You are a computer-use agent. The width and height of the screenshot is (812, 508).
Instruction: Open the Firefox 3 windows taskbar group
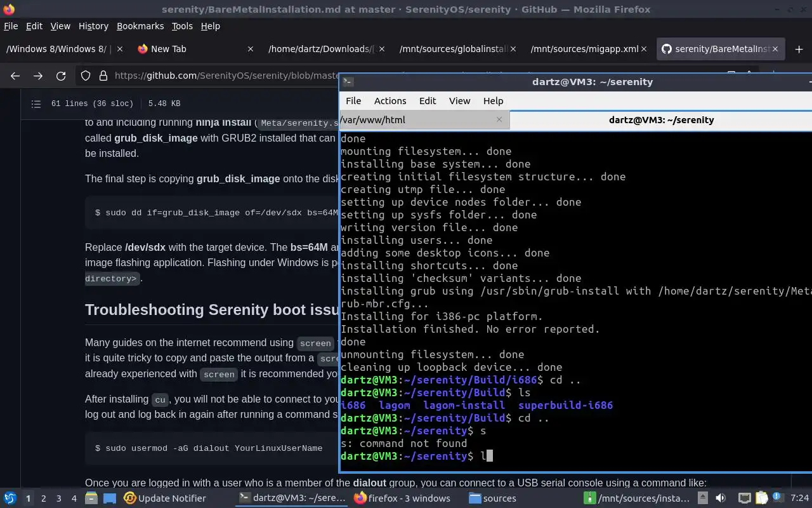tap(402, 498)
